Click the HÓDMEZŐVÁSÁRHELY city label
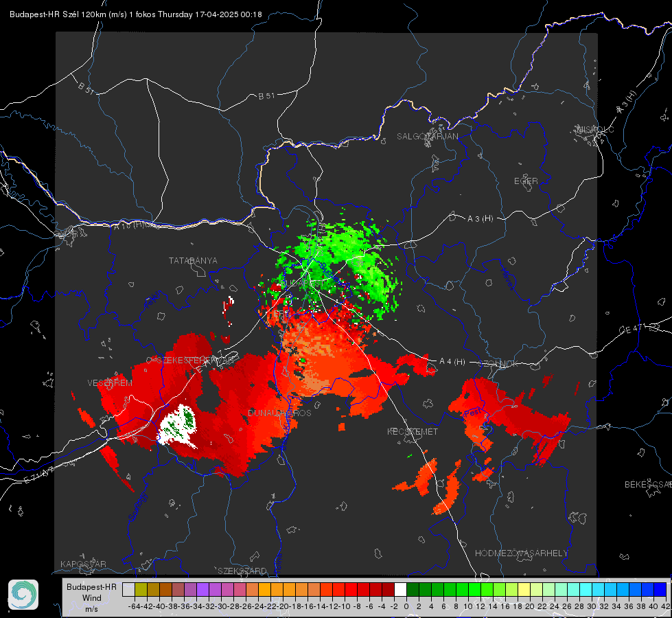The height and width of the screenshot is (618, 672). tap(521, 553)
